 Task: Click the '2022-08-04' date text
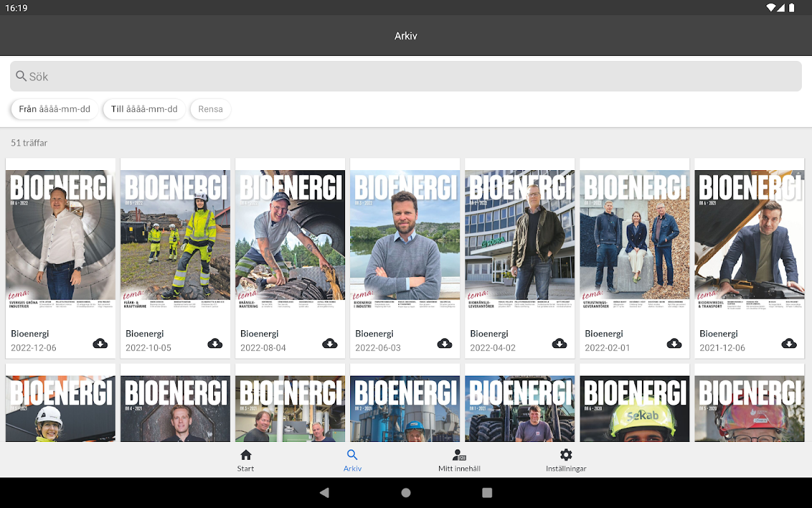(x=263, y=348)
